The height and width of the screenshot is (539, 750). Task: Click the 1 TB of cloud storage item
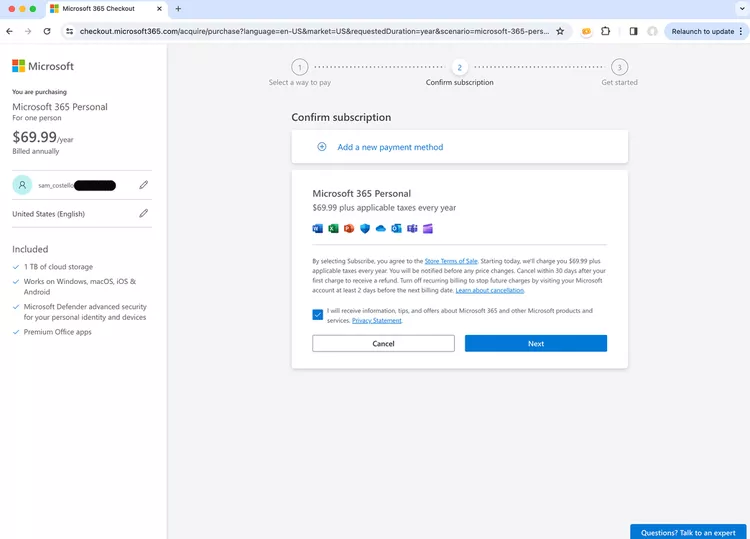tap(58, 267)
